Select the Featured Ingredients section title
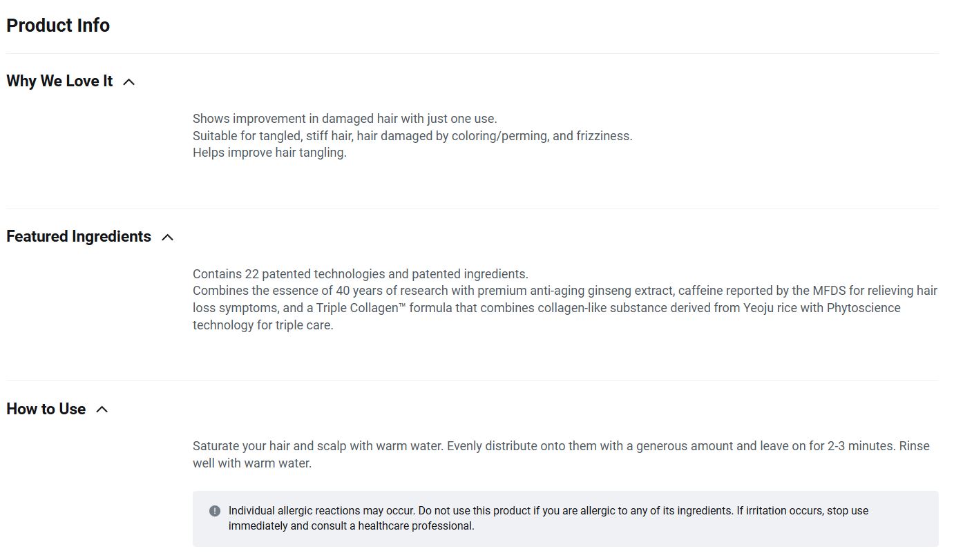 point(79,237)
